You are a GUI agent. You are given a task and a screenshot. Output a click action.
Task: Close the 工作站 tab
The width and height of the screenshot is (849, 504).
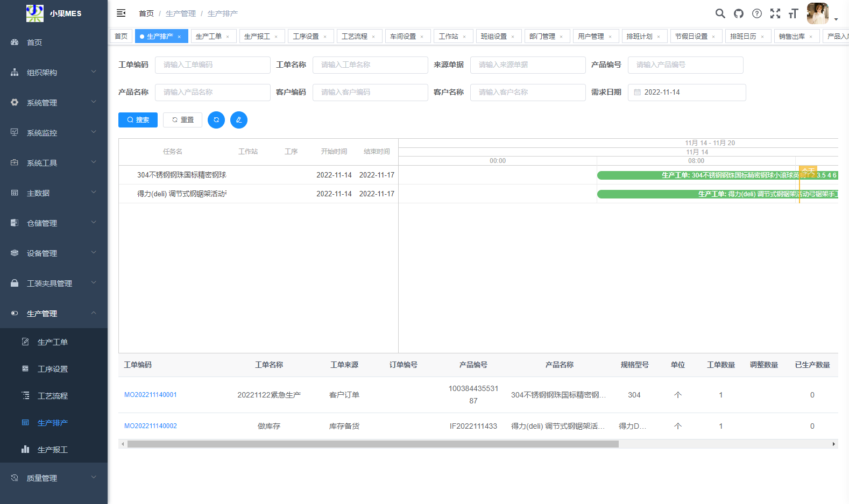point(464,37)
